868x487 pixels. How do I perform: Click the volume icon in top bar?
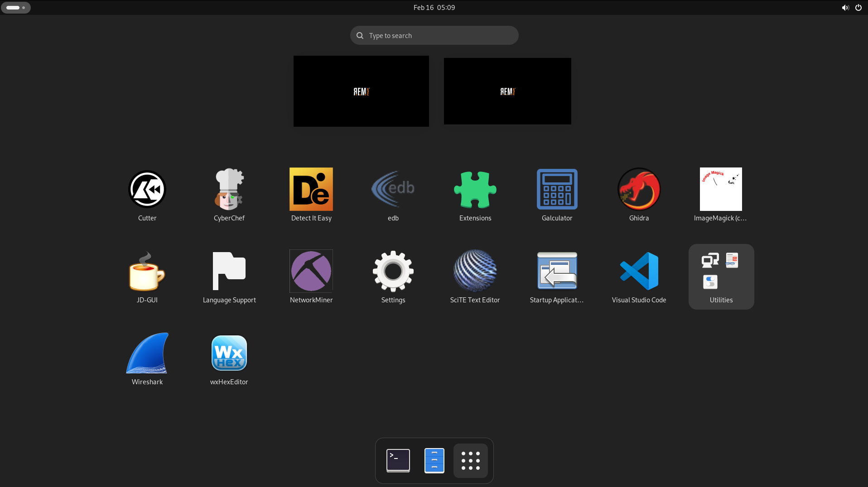click(x=845, y=8)
